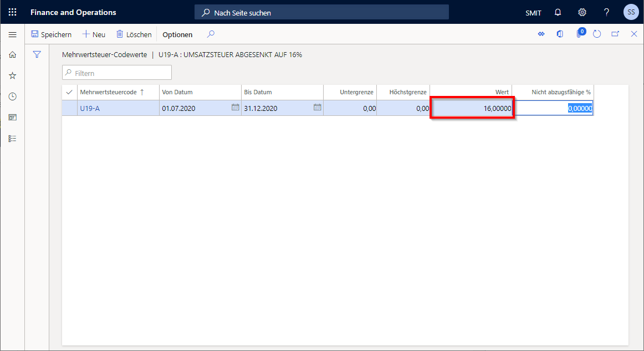Open the notifications bell
This screenshot has height=351, width=644.
pyautogui.click(x=558, y=12)
